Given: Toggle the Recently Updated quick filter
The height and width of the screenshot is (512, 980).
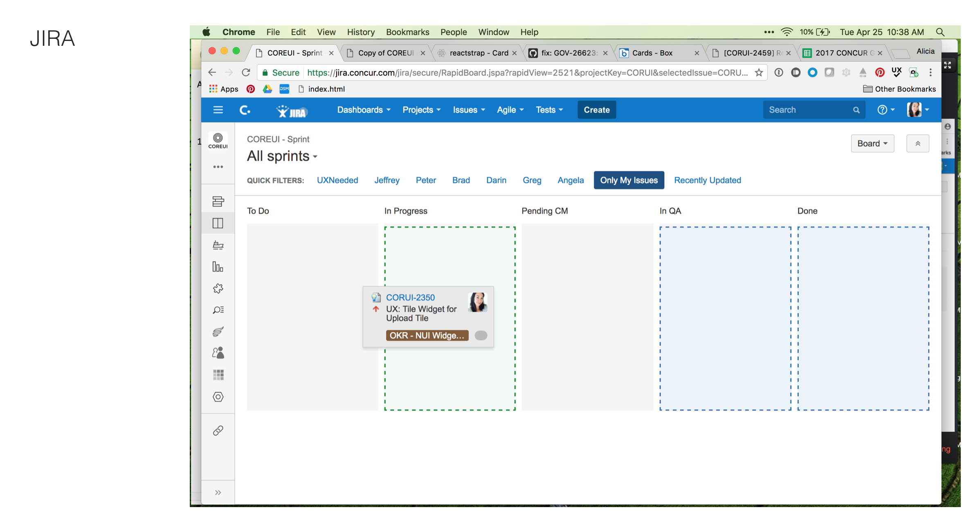Looking at the screenshot, I should point(707,180).
